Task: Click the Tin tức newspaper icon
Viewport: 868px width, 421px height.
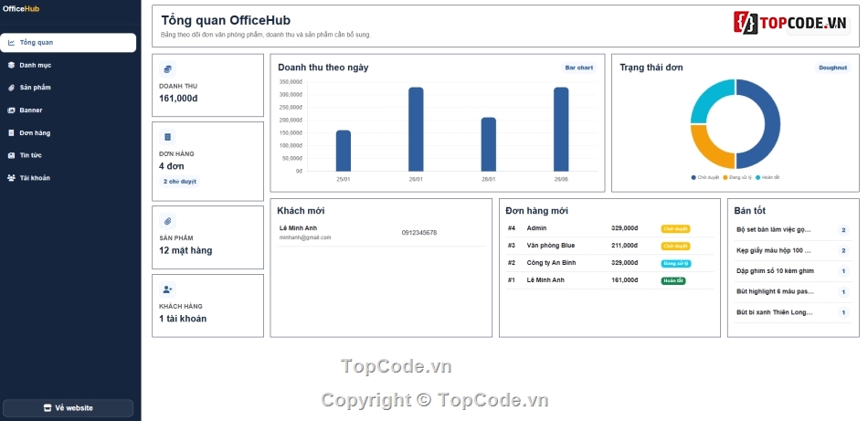Action: point(11,155)
